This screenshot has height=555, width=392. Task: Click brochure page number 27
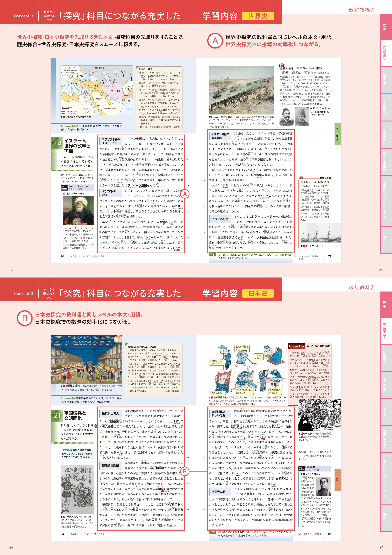(381, 547)
